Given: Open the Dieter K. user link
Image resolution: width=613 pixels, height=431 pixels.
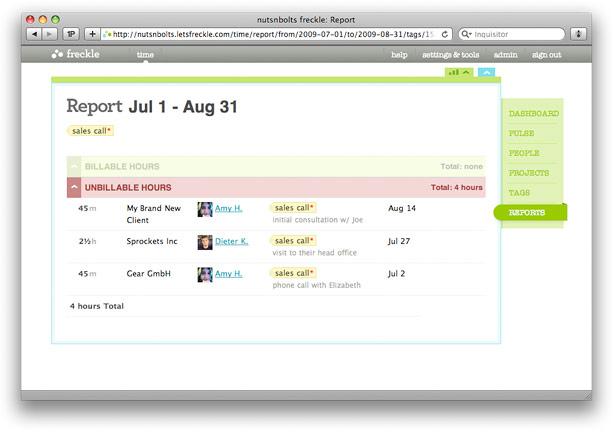Looking at the screenshot, I should point(231,242).
